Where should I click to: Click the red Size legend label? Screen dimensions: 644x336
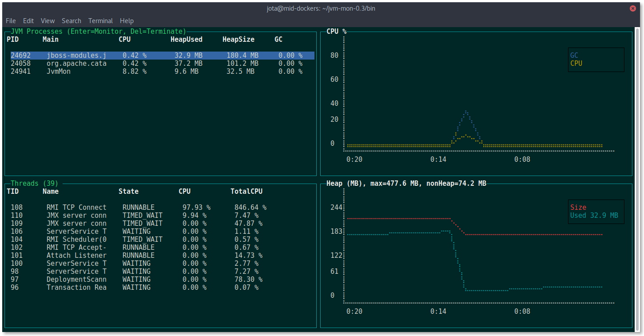(578, 208)
